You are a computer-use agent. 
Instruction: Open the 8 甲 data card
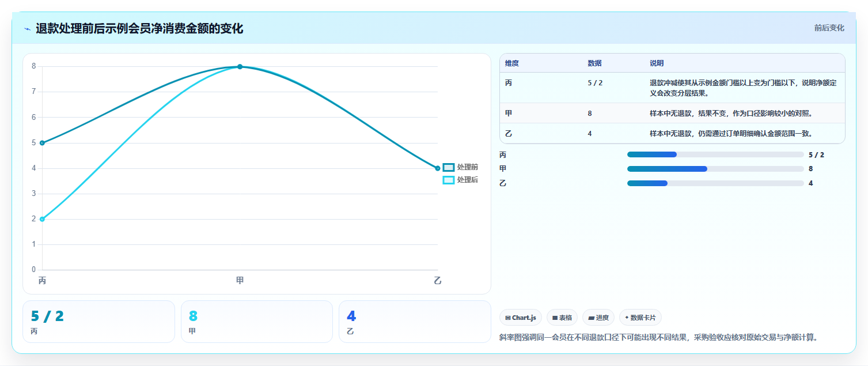[257, 322]
